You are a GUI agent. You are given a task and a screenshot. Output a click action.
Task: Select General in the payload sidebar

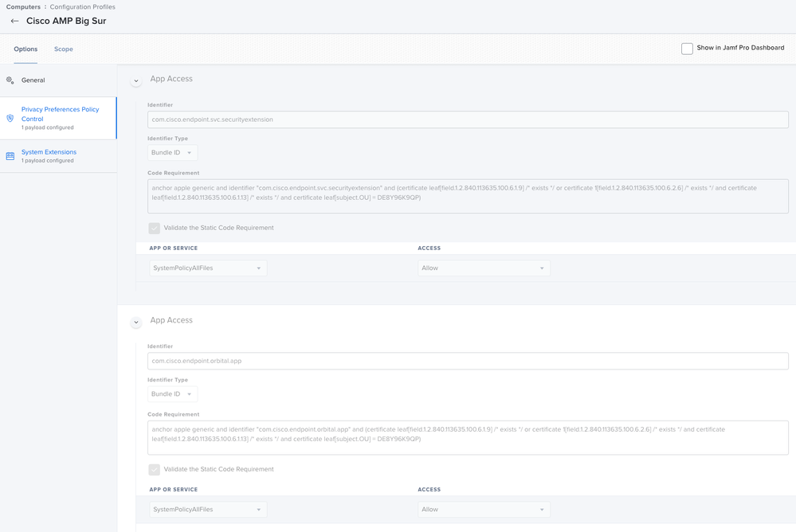(58, 80)
